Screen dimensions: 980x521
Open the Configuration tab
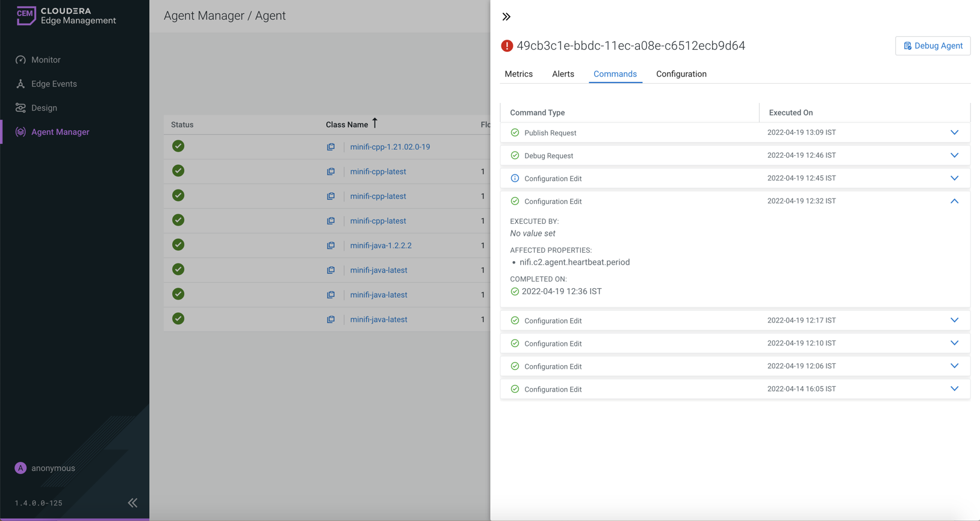click(681, 74)
